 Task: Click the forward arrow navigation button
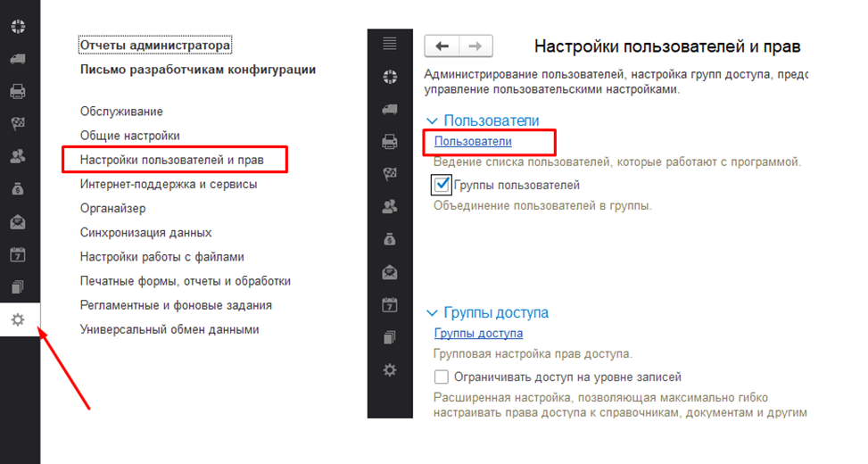[x=475, y=46]
